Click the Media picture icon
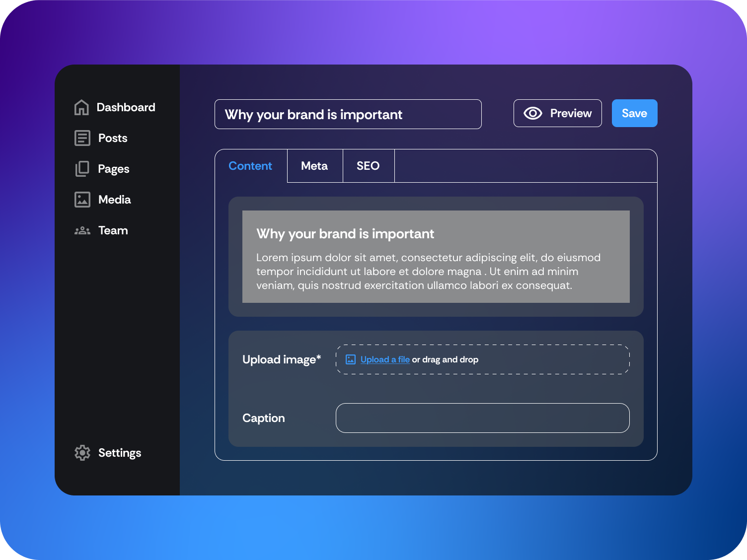Image resolution: width=747 pixels, height=560 pixels. [82, 200]
